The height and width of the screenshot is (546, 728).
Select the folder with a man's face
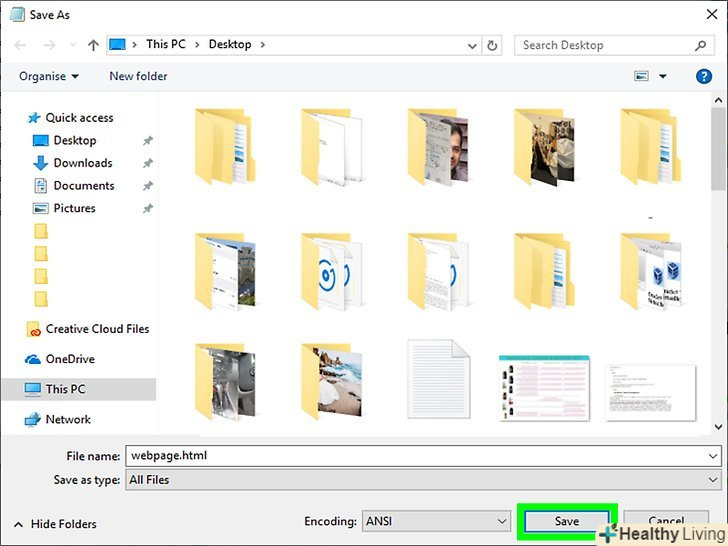(438, 147)
